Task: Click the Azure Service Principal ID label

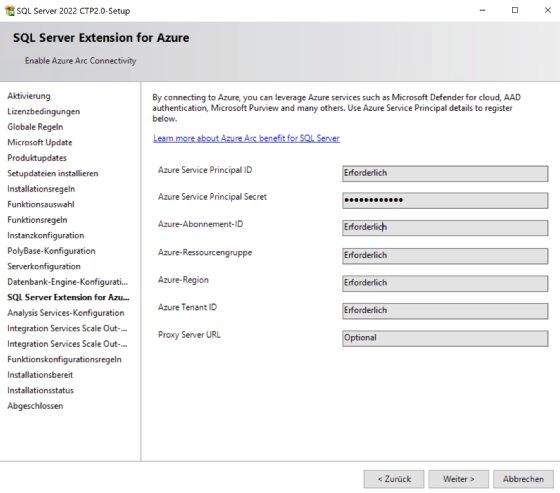Action: coord(205,170)
